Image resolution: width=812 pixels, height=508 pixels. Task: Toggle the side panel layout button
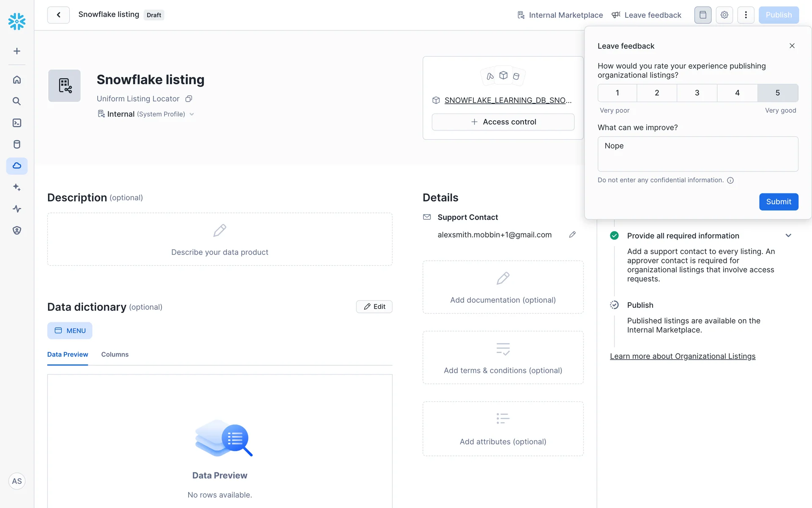tap(702, 15)
